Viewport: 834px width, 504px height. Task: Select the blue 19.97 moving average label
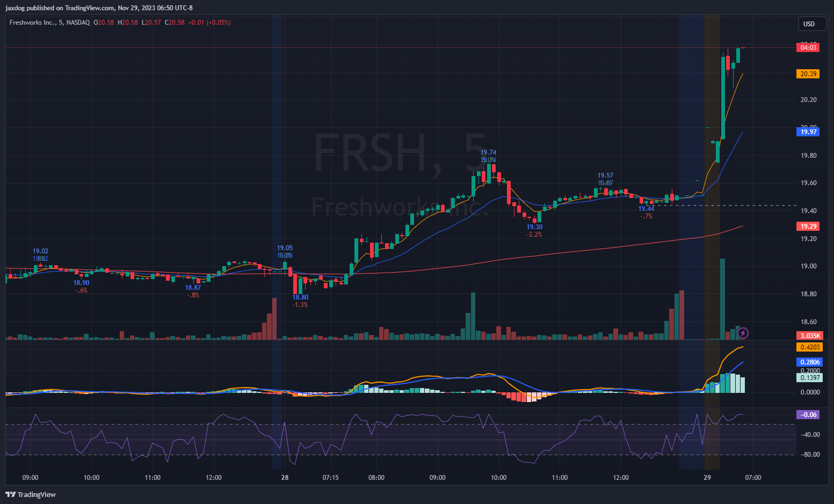[808, 132]
